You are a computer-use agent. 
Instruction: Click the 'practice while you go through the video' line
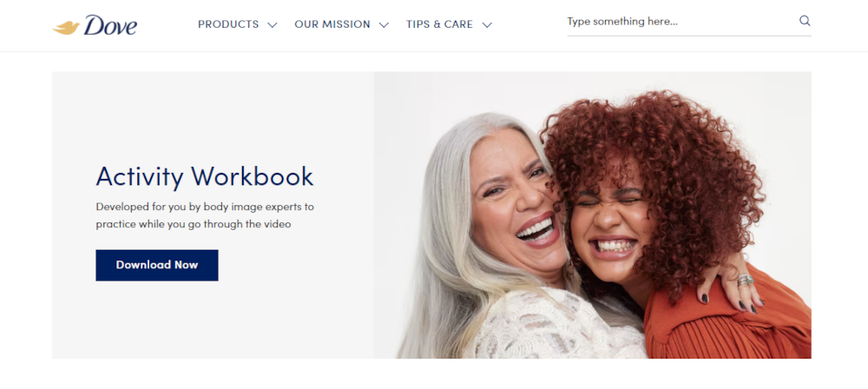[194, 224]
